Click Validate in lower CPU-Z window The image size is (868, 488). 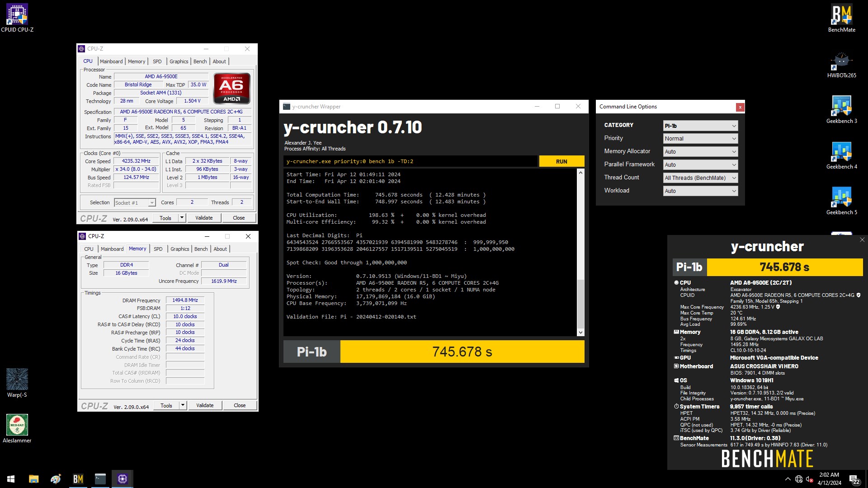(205, 405)
